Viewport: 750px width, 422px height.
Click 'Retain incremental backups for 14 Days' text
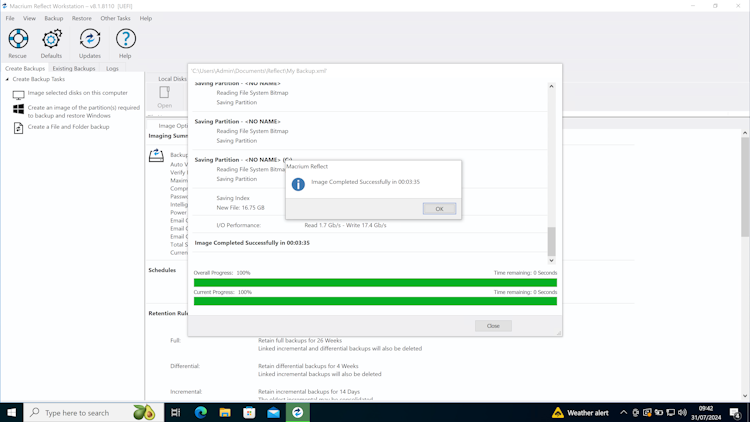point(309,391)
